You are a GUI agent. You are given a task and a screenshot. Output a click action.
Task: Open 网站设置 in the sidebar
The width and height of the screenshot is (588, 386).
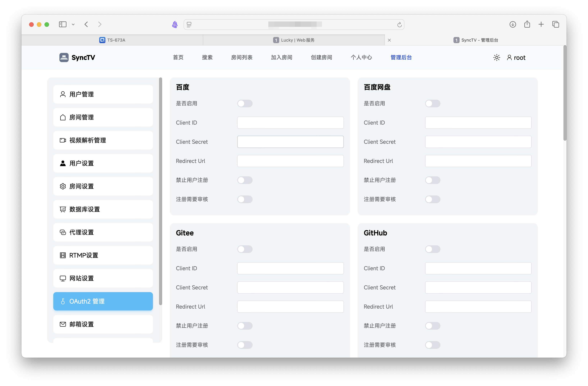[103, 278]
